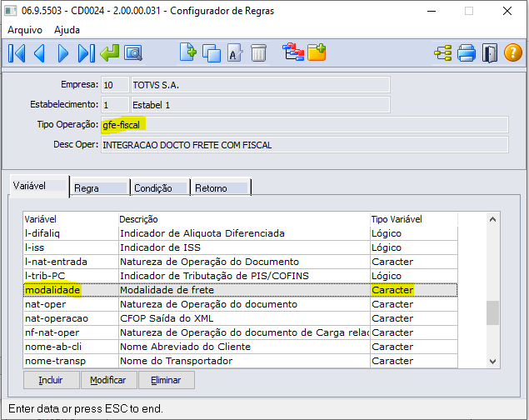Switch to the Regra tab

(x=100, y=187)
